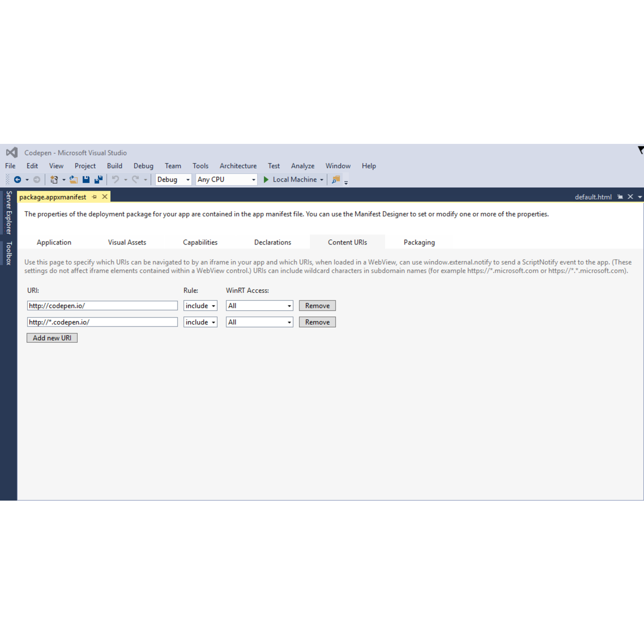The width and height of the screenshot is (644, 644).
Task: Click the Save floppy disk icon
Action: (x=86, y=180)
